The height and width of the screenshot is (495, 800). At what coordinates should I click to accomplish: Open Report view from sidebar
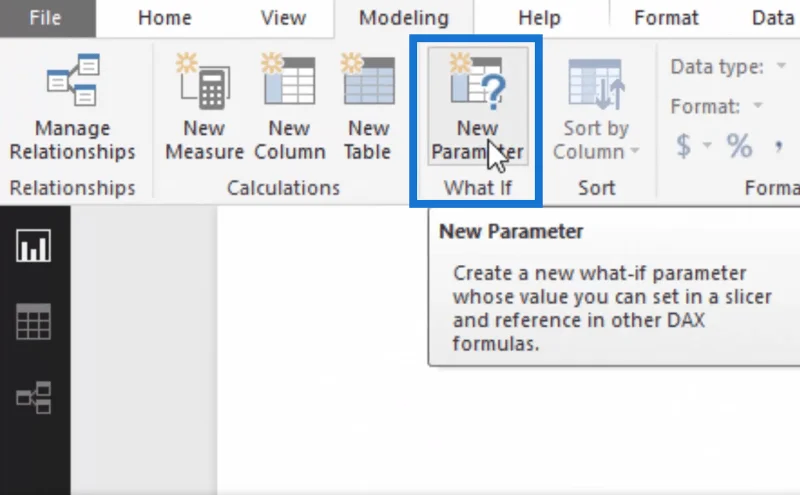tap(33, 245)
